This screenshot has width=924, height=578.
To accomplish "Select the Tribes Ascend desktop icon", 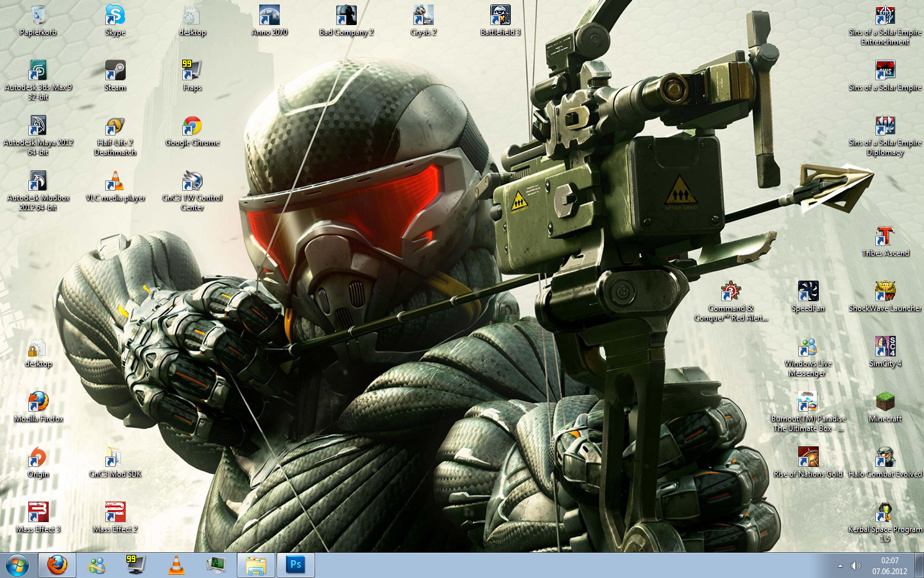I will (x=885, y=241).
